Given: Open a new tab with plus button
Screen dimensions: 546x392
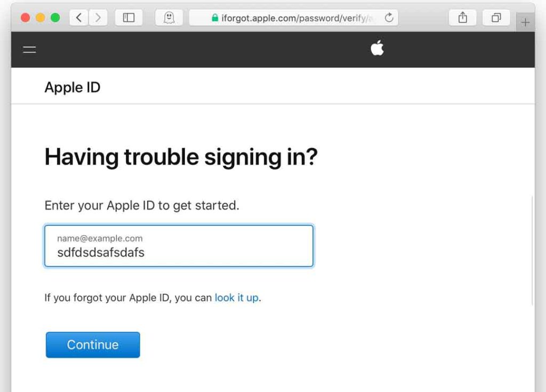Looking at the screenshot, I should (526, 22).
